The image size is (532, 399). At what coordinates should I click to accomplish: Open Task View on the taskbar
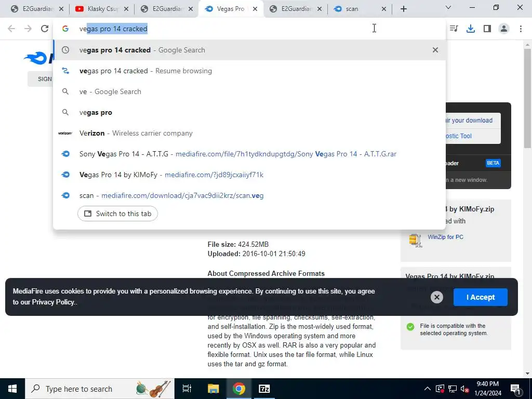[187, 389]
